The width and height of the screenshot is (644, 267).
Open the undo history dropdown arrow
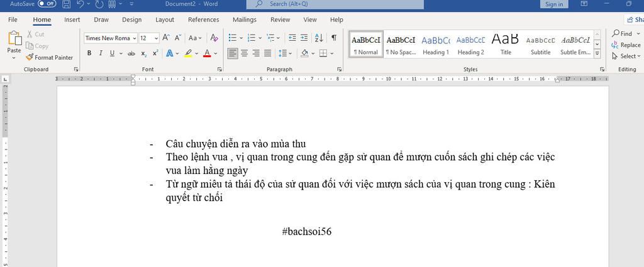coord(88,4)
